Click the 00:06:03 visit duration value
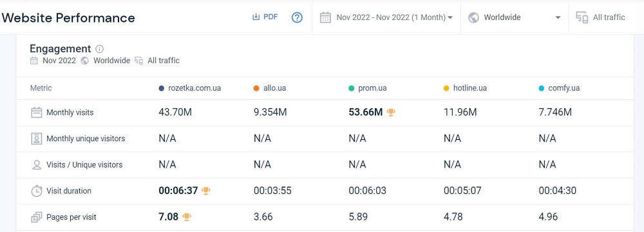Viewport: 644px width, 232px height. [x=368, y=191]
